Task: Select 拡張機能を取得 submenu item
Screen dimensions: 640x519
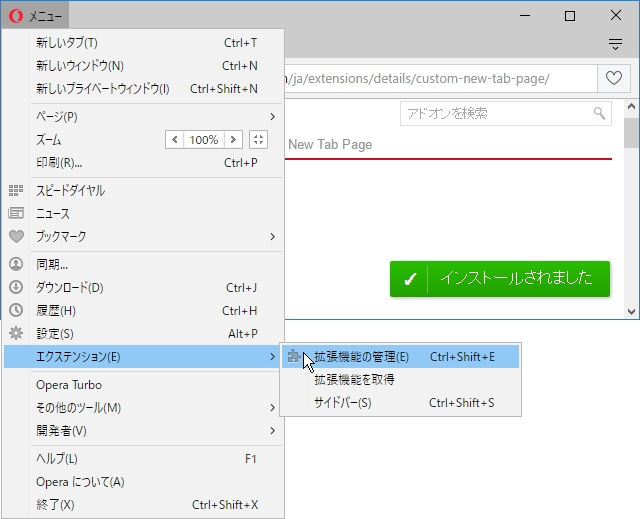Action: click(x=400, y=380)
